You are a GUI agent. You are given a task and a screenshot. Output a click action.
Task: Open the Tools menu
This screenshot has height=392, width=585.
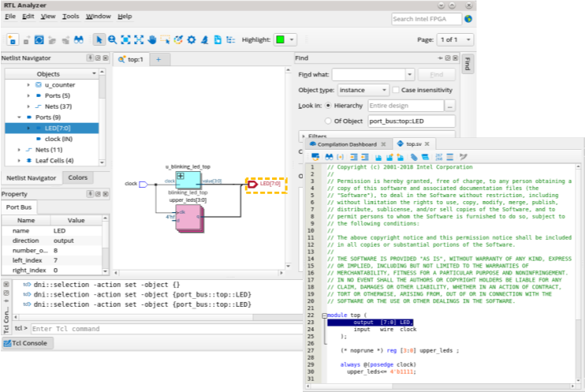click(x=70, y=16)
